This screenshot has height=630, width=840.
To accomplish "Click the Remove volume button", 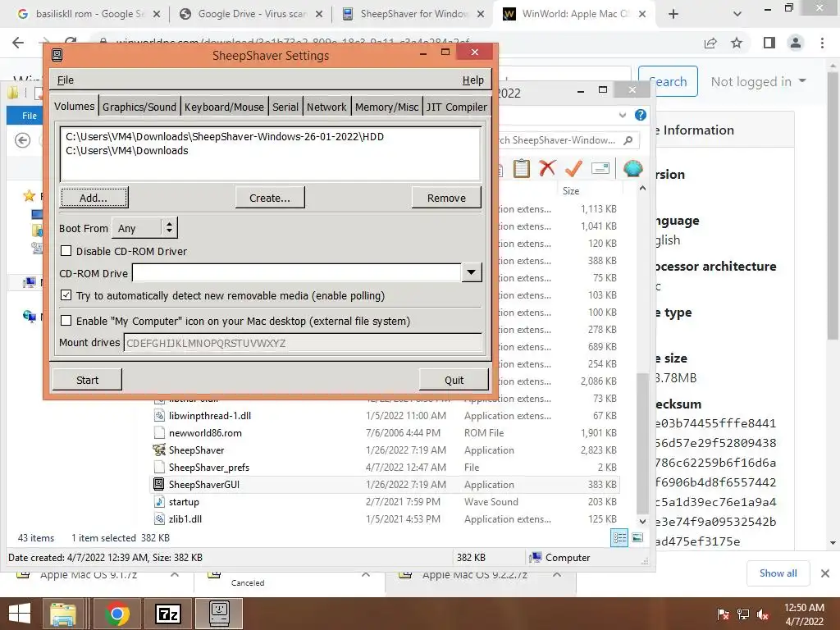I will click(x=446, y=198).
